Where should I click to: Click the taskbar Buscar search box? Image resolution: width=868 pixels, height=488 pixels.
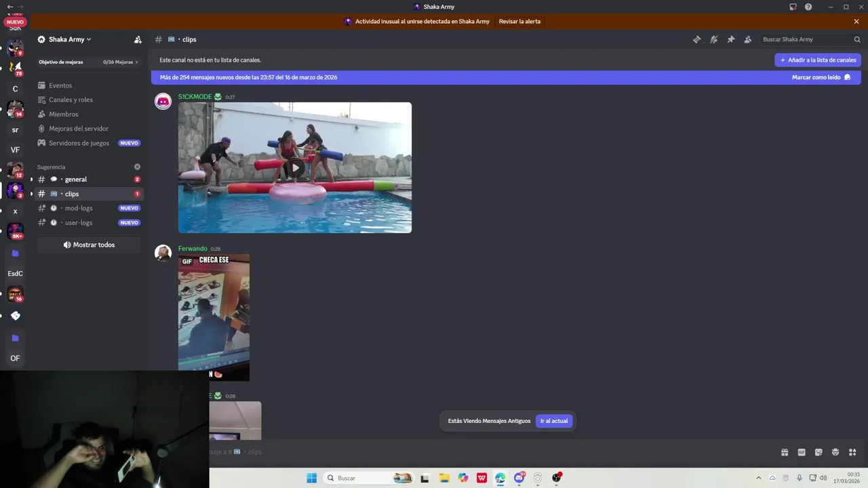pos(369,478)
